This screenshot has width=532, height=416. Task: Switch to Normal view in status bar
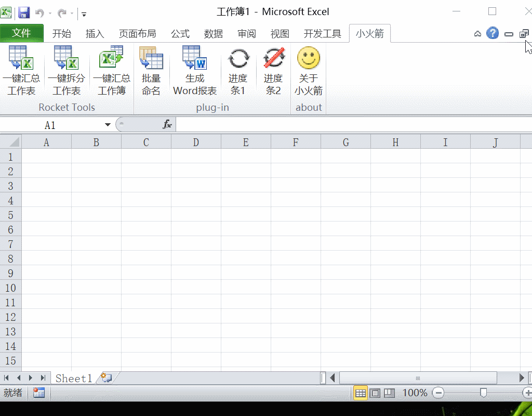361,393
